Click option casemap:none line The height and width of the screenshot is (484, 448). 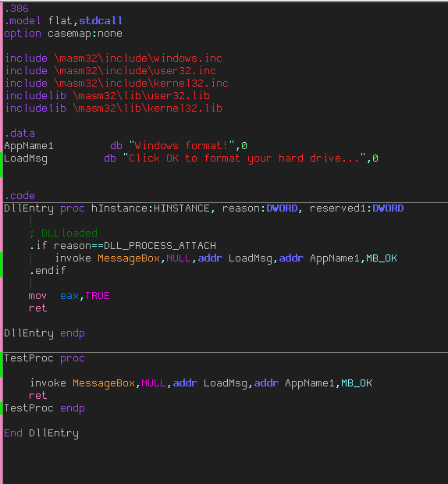point(63,34)
